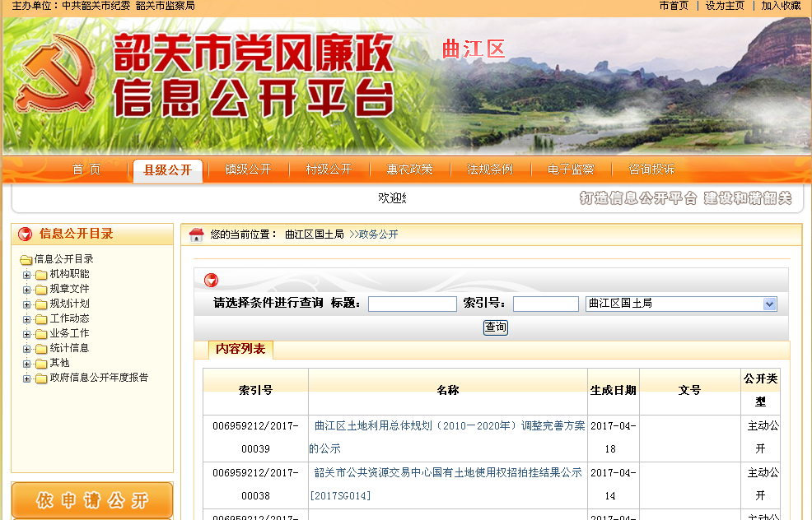Viewport: 812px width, 520px height.
Task: Open 韶关市公共资源交易中心国有土地使用权 result link
Action: [446, 485]
